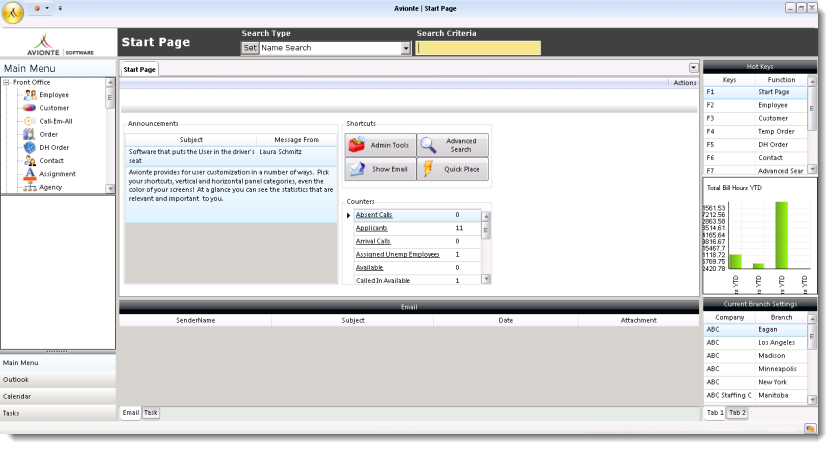
Task: Expand the tab list dropdown arrow
Action: 693,68
